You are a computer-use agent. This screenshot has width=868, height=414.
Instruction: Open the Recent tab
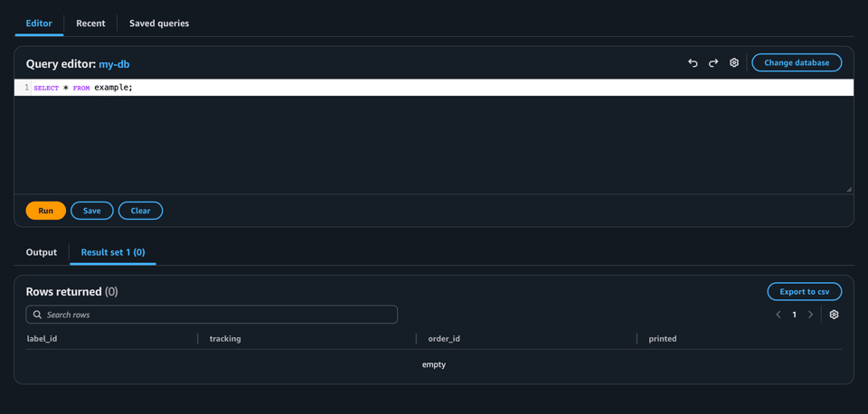pos(90,24)
